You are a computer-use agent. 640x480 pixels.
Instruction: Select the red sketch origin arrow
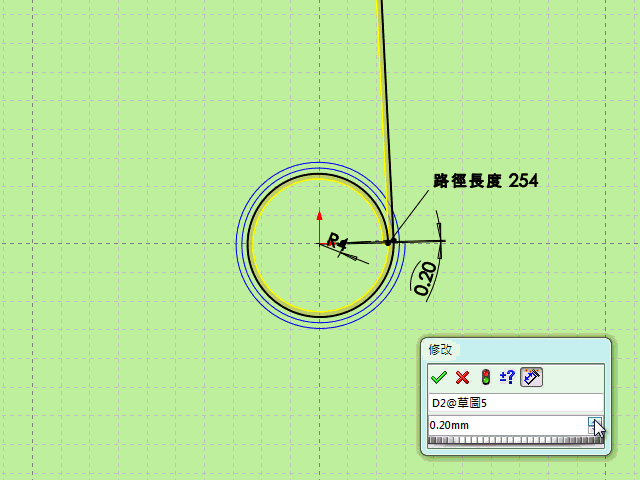pos(320,227)
